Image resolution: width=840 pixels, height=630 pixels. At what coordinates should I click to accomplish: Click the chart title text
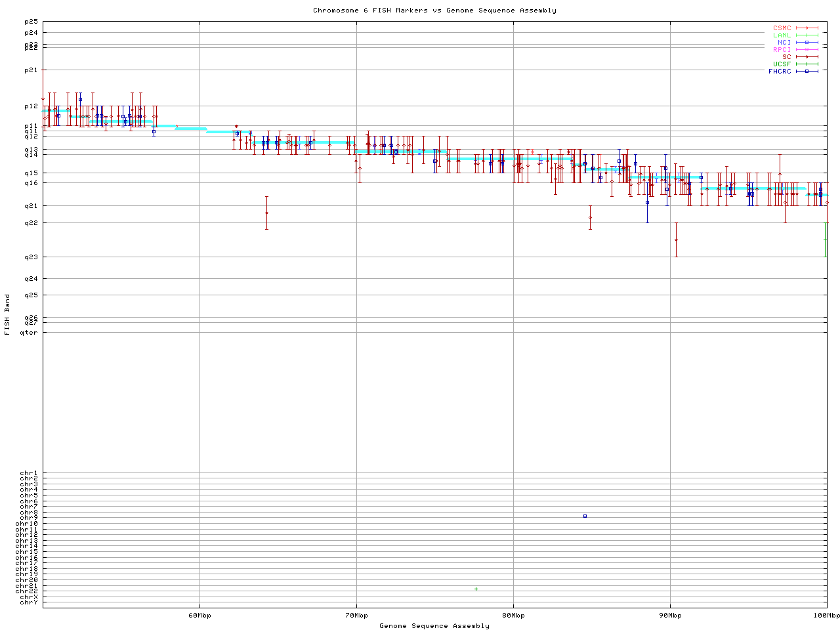[434, 10]
